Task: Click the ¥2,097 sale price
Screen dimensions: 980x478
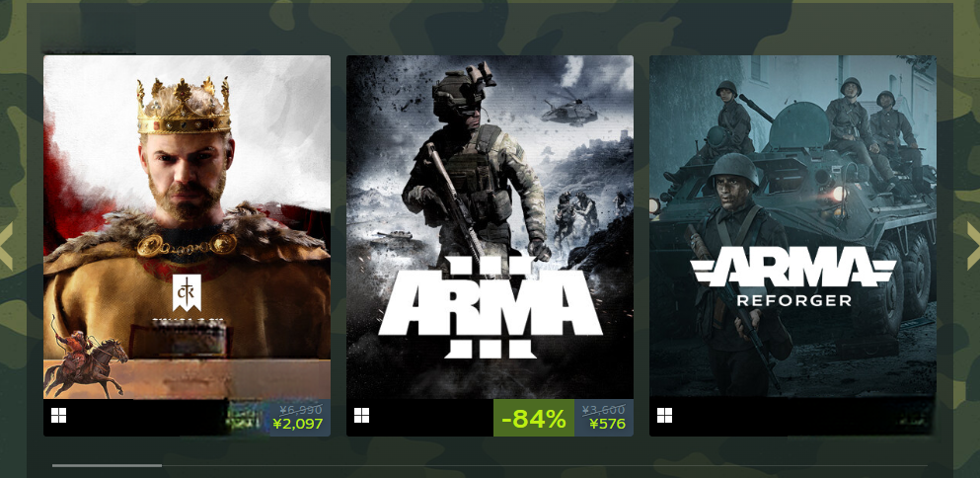Action: click(297, 425)
